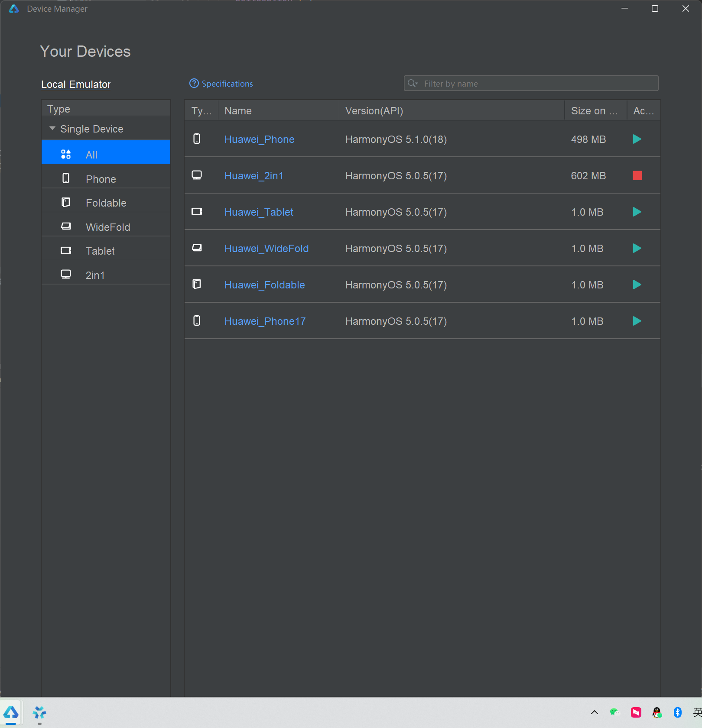Select the All device type filter
The height and width of the screenshot is (728, 702).
coord(106,152)
